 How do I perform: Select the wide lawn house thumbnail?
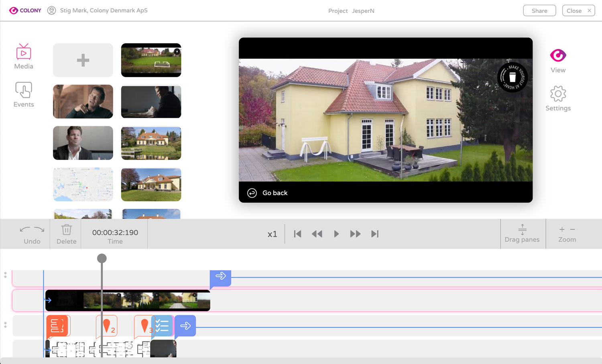pyautogui.click(x=151, y=60)
